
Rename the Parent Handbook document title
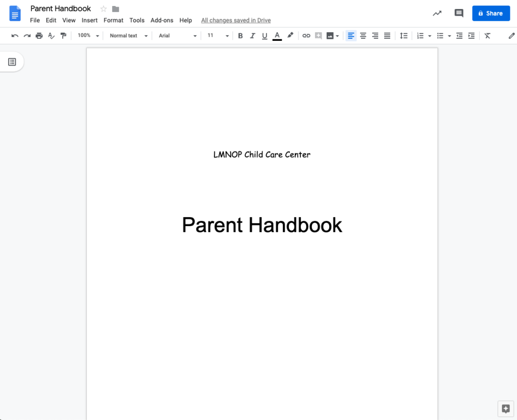point(61,9)
